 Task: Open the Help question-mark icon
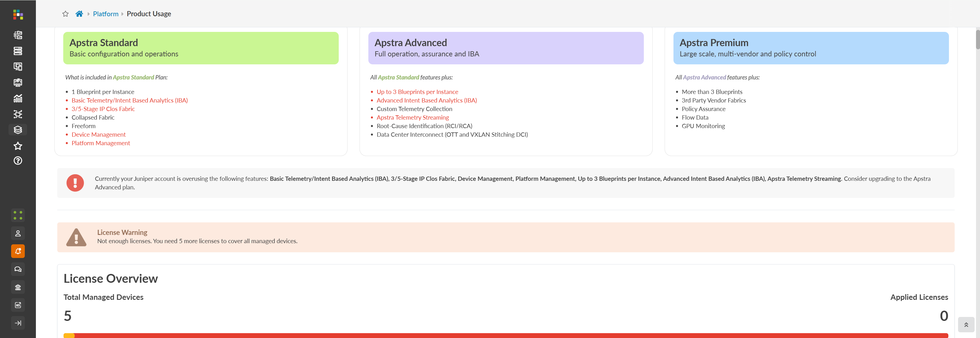17,160
